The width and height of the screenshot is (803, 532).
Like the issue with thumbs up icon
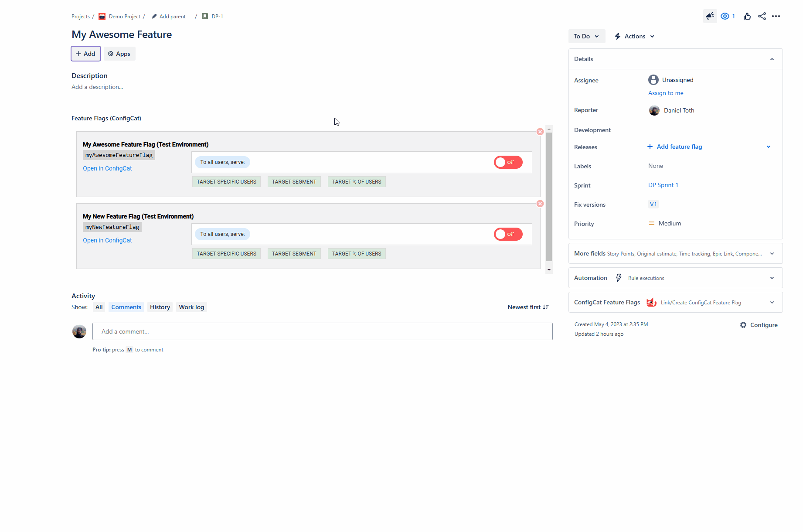(747, 16)
